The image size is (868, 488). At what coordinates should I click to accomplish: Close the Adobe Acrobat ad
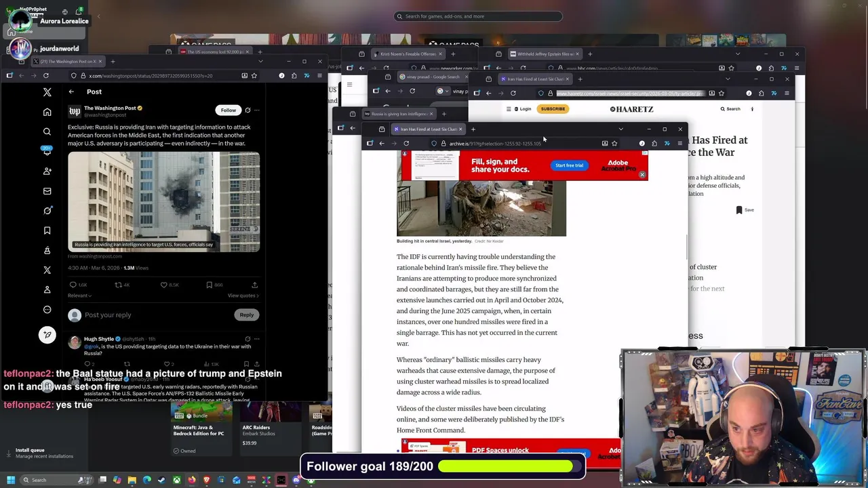point(642,175)
